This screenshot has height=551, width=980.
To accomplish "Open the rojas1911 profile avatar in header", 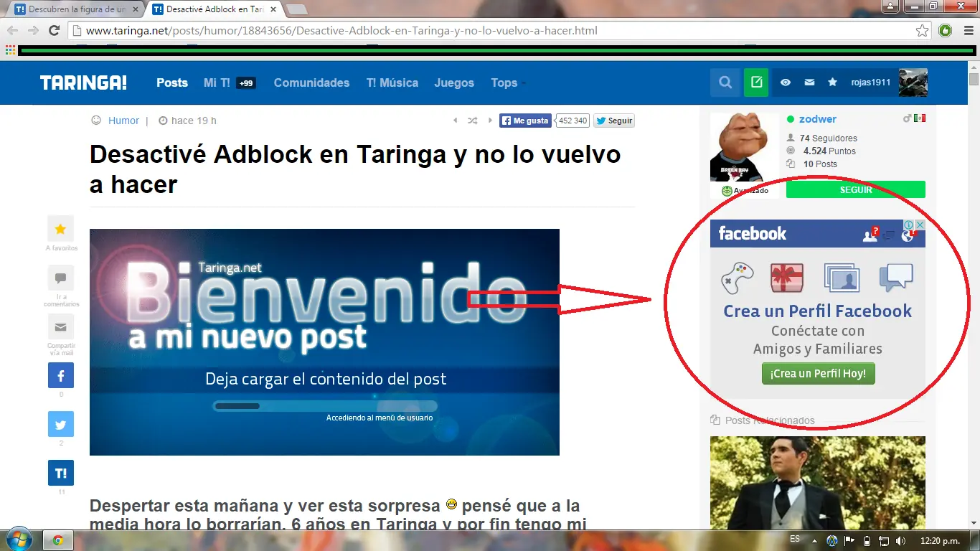I will 913,83.
